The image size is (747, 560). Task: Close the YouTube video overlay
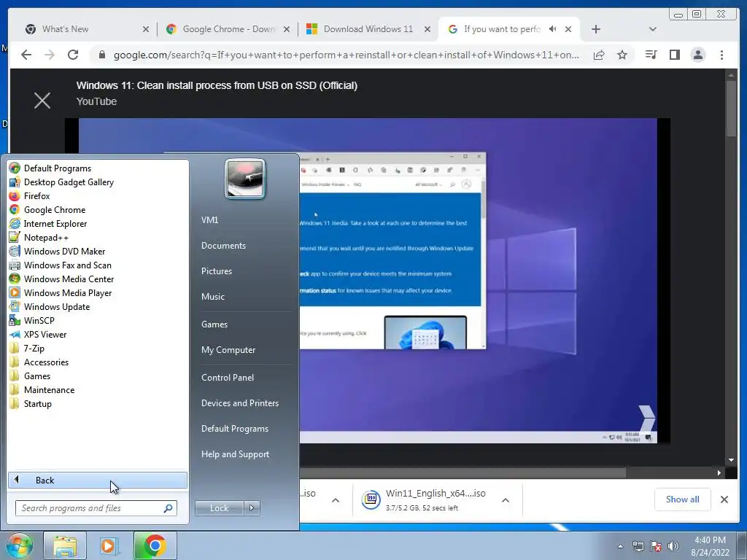(42, 101)
